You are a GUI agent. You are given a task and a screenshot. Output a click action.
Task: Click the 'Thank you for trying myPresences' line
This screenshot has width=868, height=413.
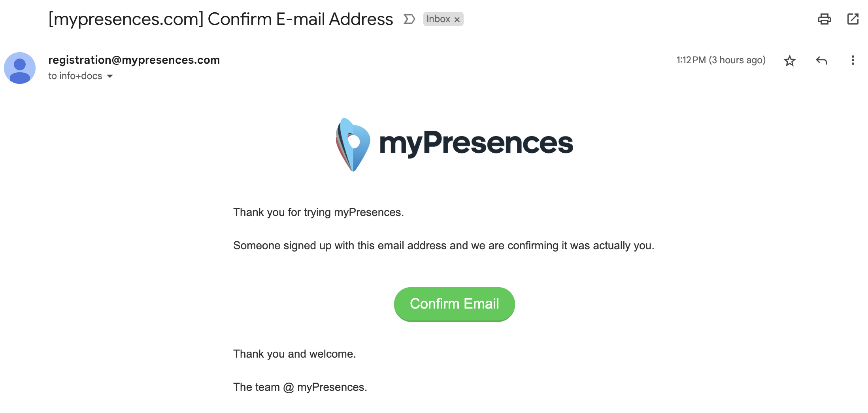[319, 212]
